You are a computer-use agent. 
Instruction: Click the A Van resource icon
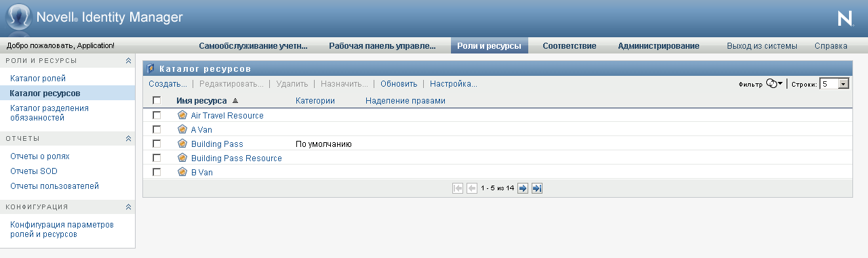click(x=182, y=129)
